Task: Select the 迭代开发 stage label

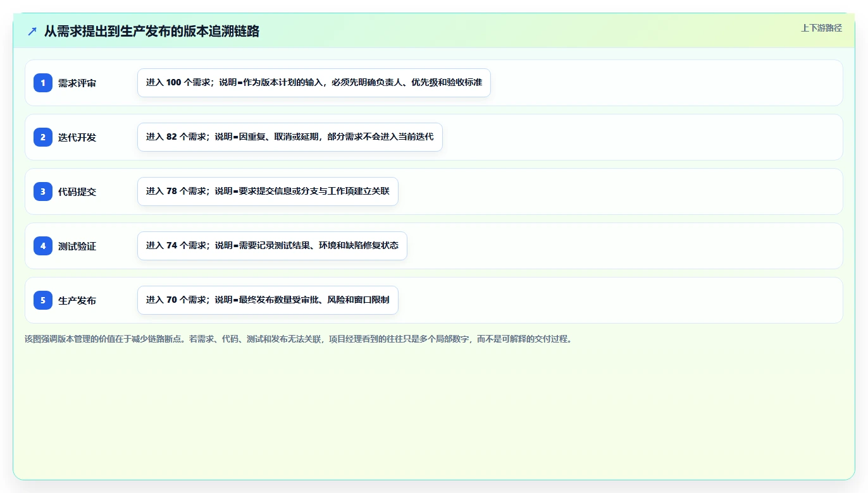Action: tap(77, 137)
